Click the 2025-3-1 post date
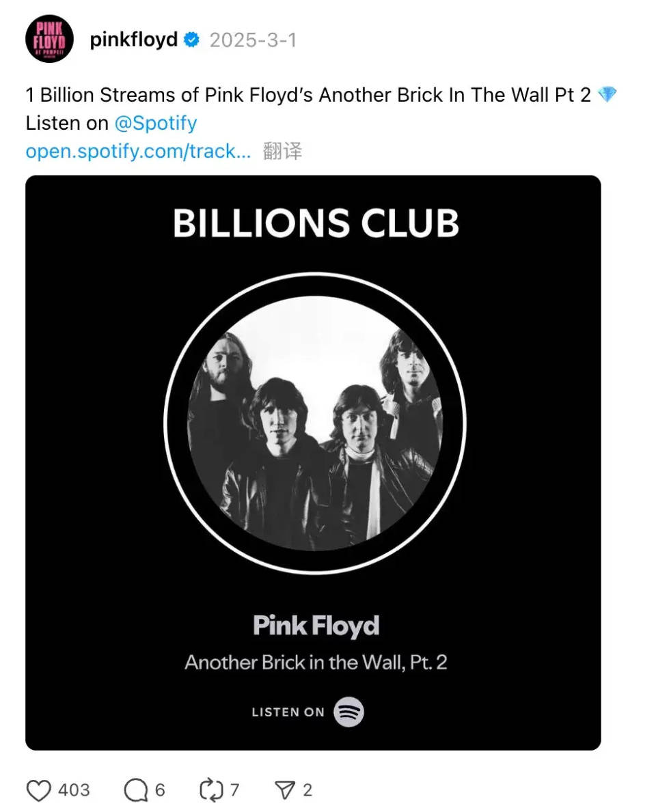 point(253,40)
